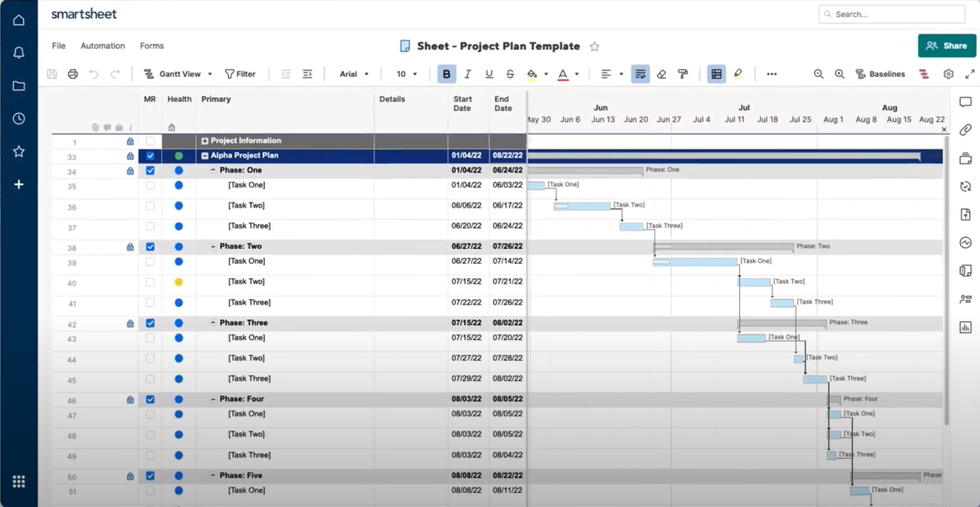Open the Comments panel icon
This screenshot has width=980, height=507.
pos(964,102)
